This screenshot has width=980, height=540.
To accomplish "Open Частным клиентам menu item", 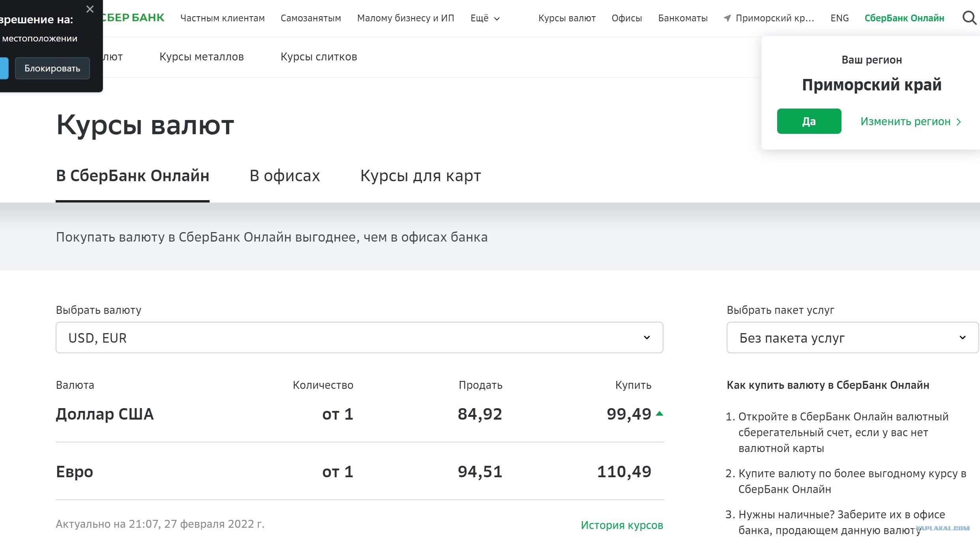I will [x=223, y=18].
